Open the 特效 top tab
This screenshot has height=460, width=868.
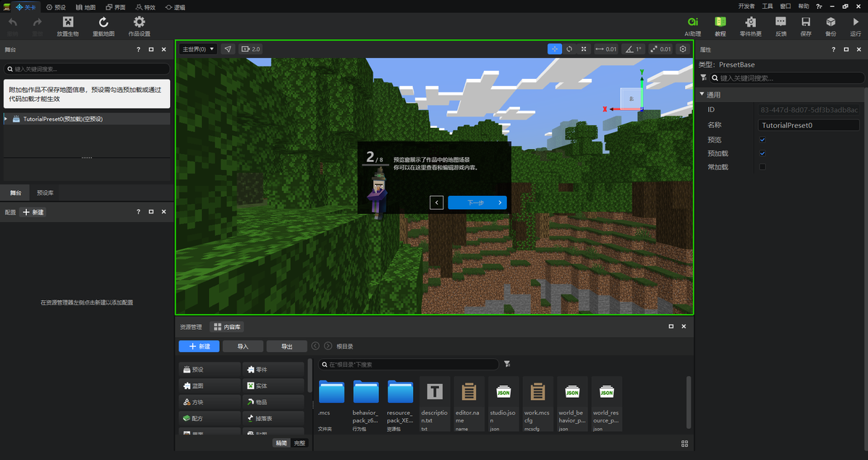tap(145, 7)
